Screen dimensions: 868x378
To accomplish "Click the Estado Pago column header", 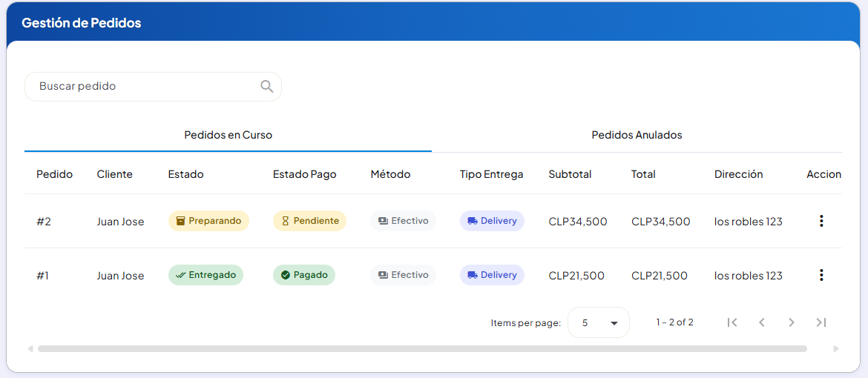I will click(x=304, y=174).
